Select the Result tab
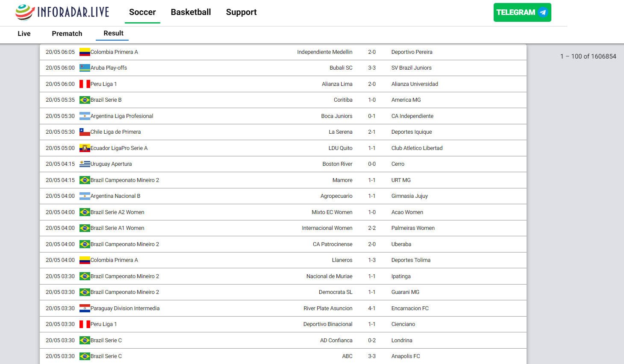The width and height of the screenshot is (624, 364). [x=113, y=33]
